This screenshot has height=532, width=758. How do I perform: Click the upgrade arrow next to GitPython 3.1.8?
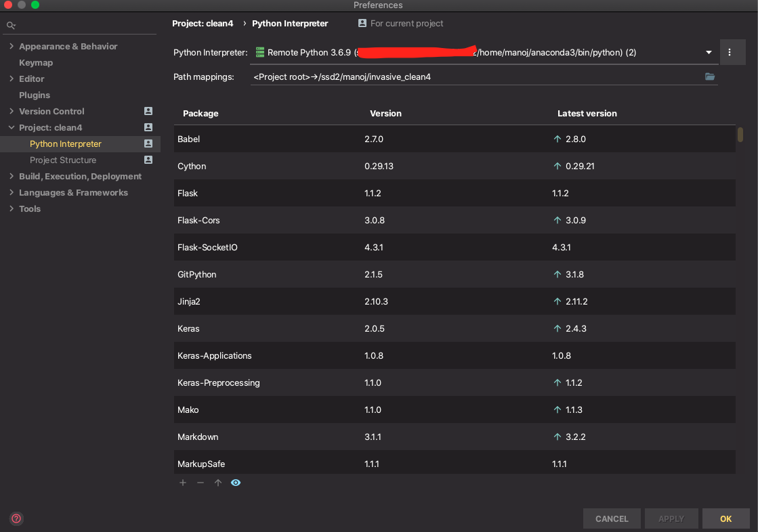pos(557,274)
